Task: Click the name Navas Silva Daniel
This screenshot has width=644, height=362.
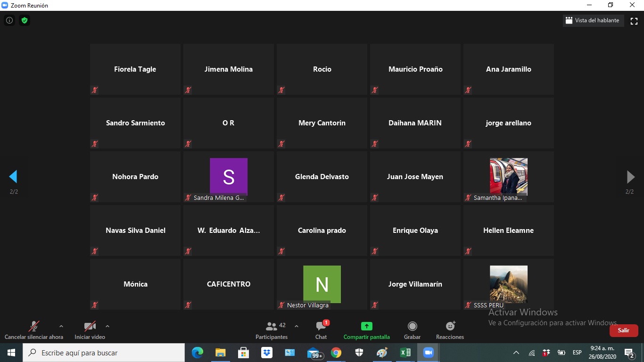Action: pyautogui.click(x=135, y=230)
